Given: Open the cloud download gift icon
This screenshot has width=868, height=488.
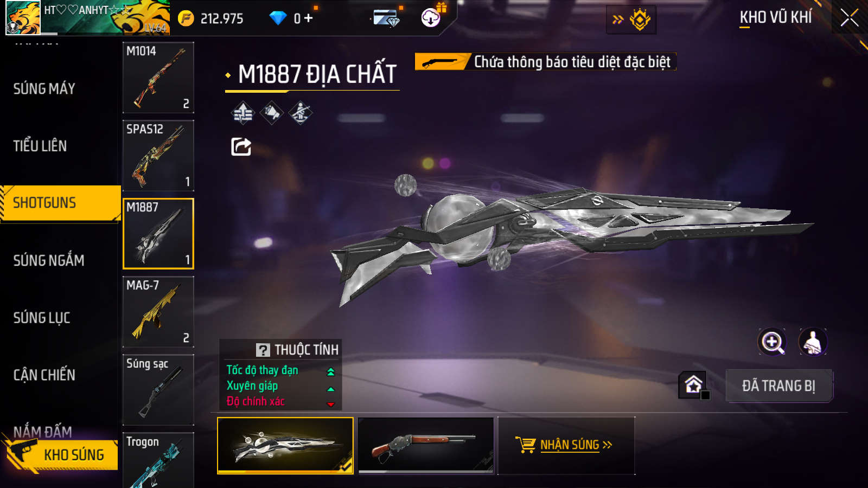Looking at the screenshot, I should (431, 18).
